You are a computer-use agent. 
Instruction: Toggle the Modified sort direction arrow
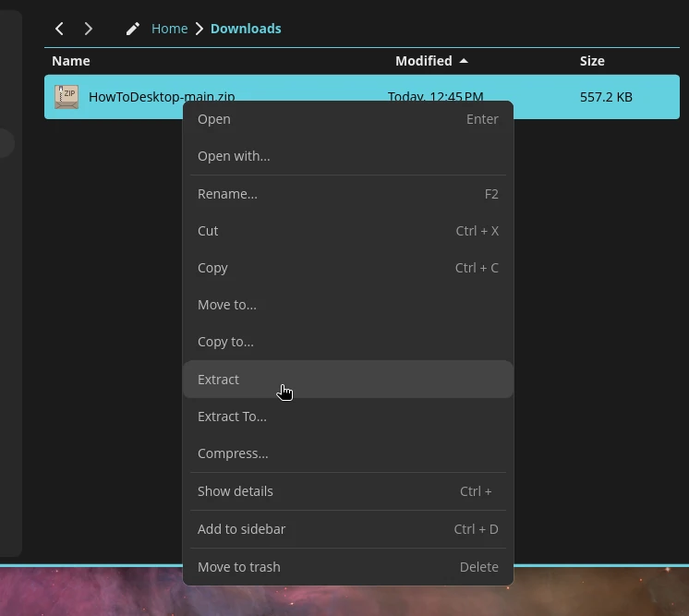pos(464,61)
